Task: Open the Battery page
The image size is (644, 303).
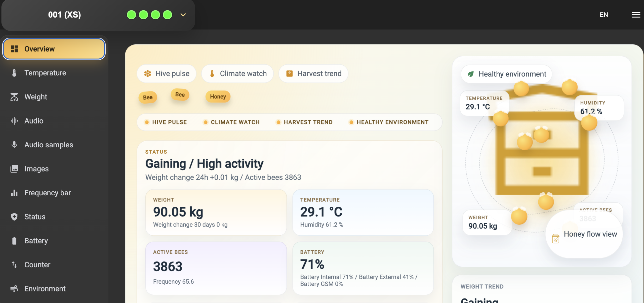Action: 54,241
